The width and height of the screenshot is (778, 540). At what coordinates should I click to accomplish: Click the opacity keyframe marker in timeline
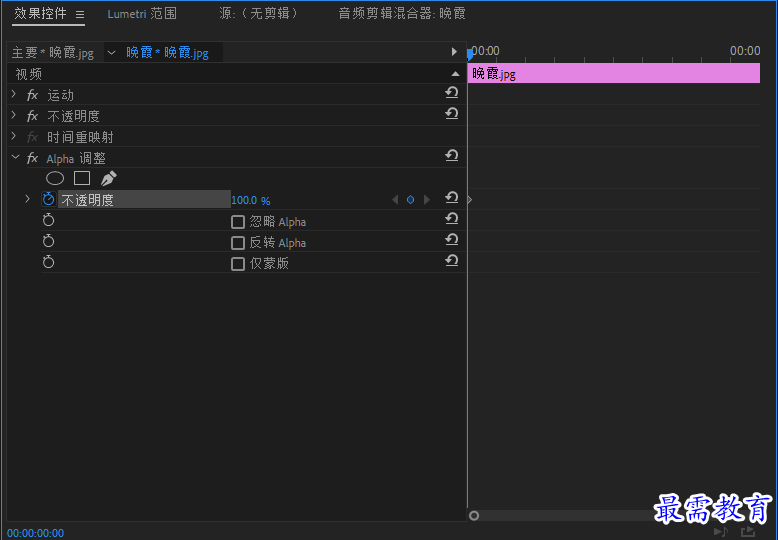(469, 200)
